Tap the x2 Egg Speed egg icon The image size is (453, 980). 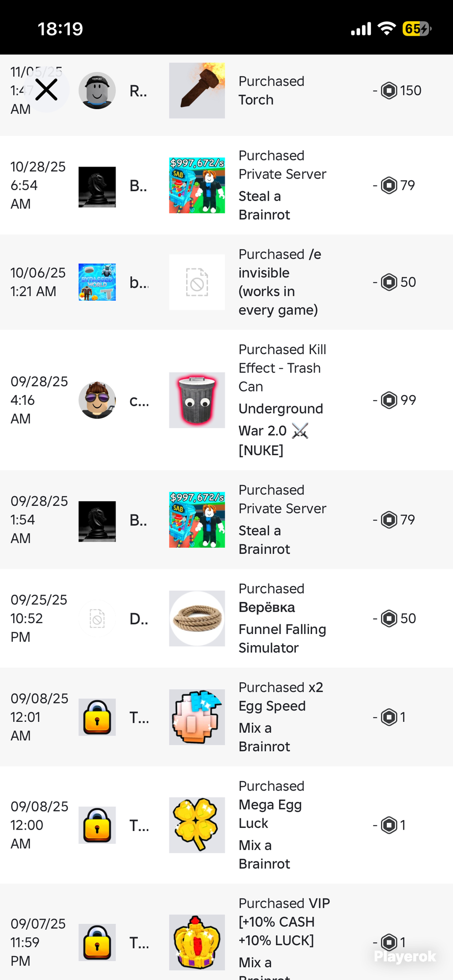[x=197, y=717]
